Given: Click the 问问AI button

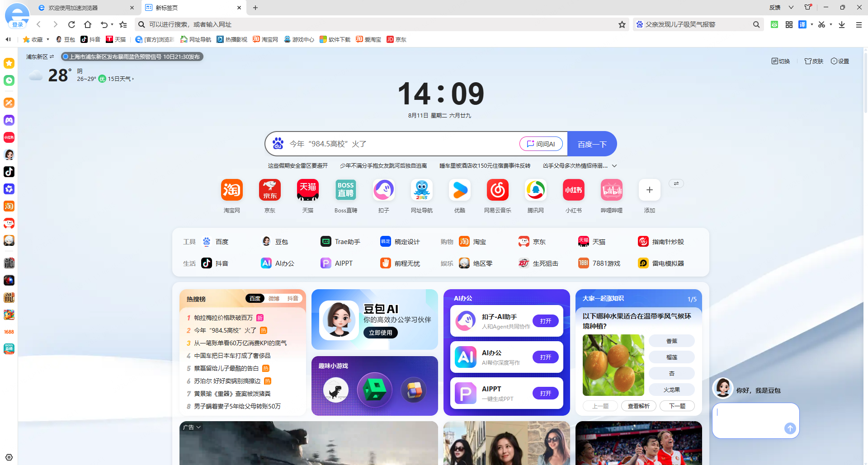Looking at the screenshot, I should point(541,144).
